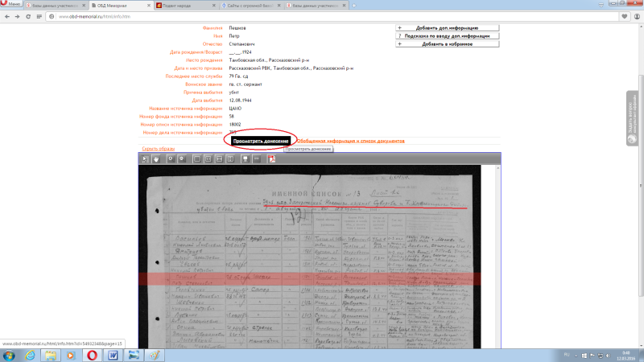This screenshot has height=362, width=644.
Task: Click the Opera icon in taskbar
Action: pos(92,356)
